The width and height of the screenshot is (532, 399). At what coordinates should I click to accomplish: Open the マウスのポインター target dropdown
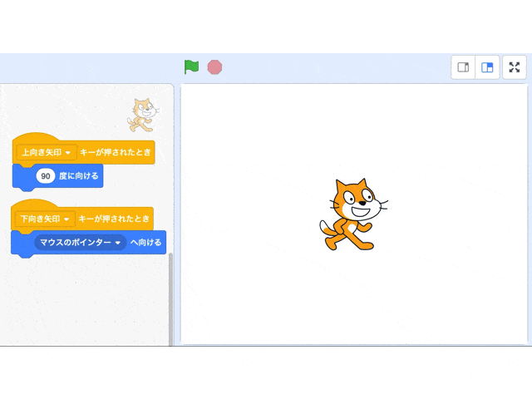(x=80, y=242)
